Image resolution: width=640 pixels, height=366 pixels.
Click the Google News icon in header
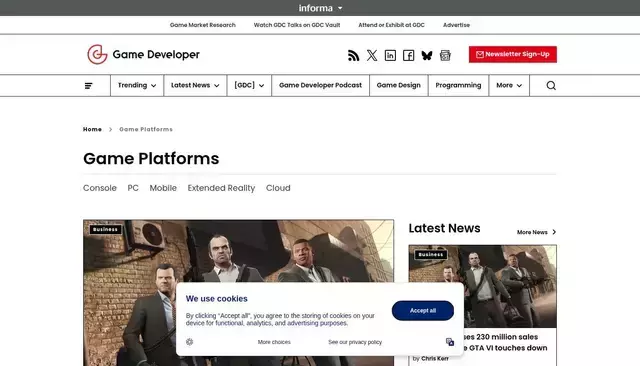click(445, 55)
